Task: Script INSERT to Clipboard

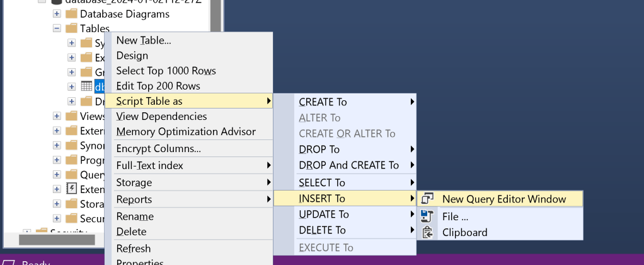Action: click(x=500, y=232)
